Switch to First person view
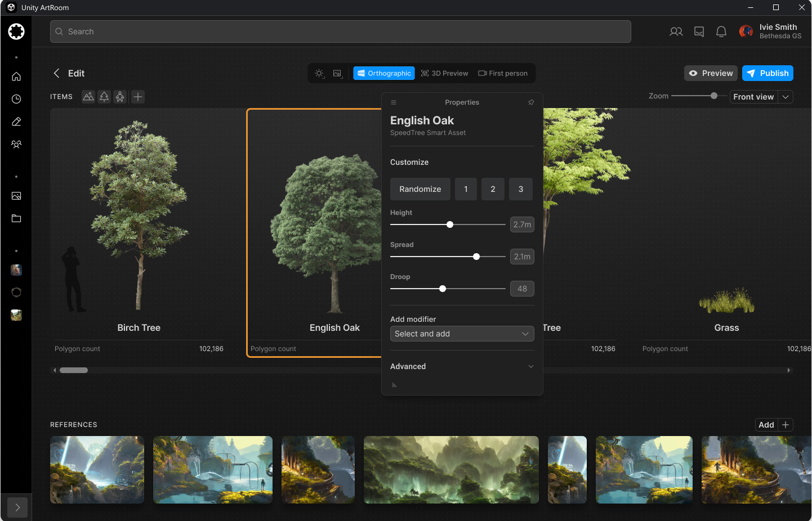 [503, 74]
